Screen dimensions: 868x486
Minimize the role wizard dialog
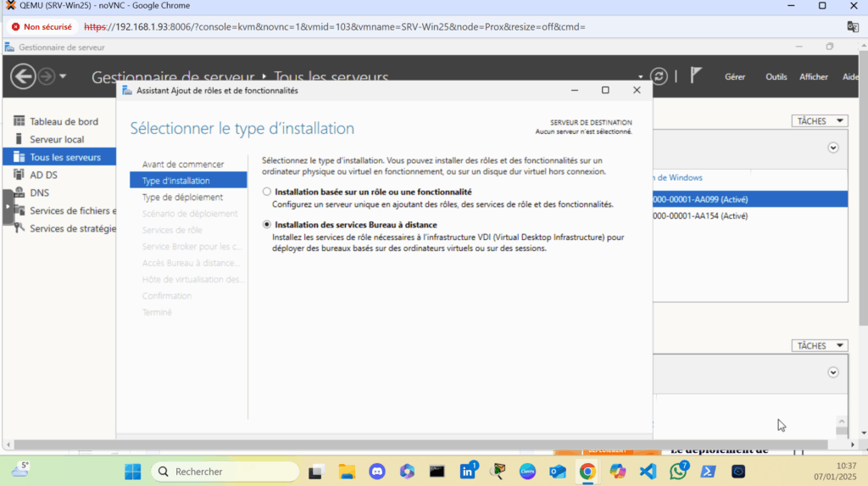click(575, 90)
